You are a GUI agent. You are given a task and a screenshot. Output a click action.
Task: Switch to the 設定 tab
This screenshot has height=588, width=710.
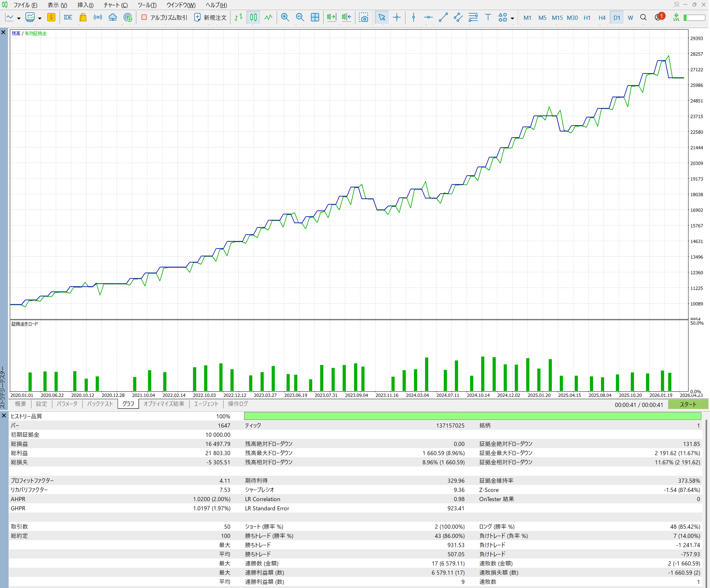[x=42, y=404]
